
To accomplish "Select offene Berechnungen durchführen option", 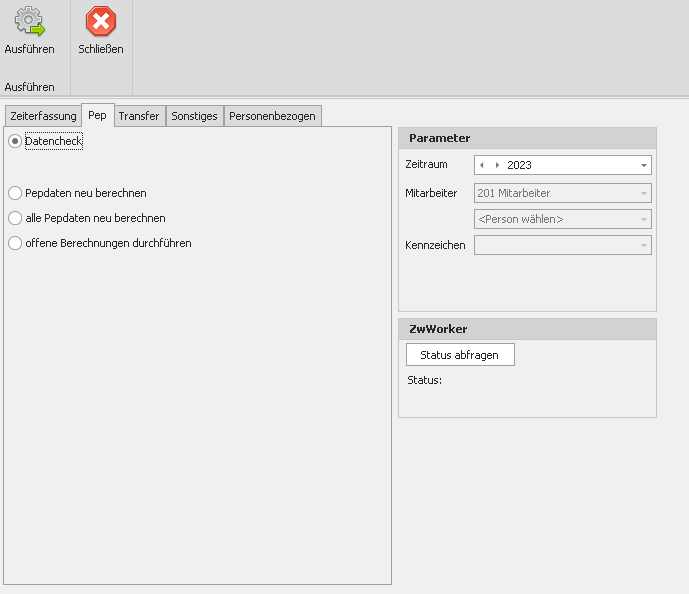I will coord(15,243).
